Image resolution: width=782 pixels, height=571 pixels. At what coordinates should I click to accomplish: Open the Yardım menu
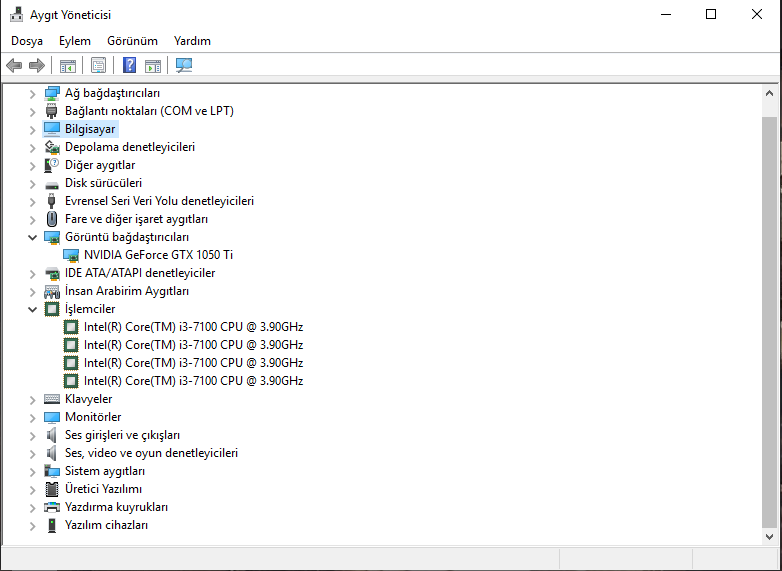pyautogui.click(x=192, y=41)
